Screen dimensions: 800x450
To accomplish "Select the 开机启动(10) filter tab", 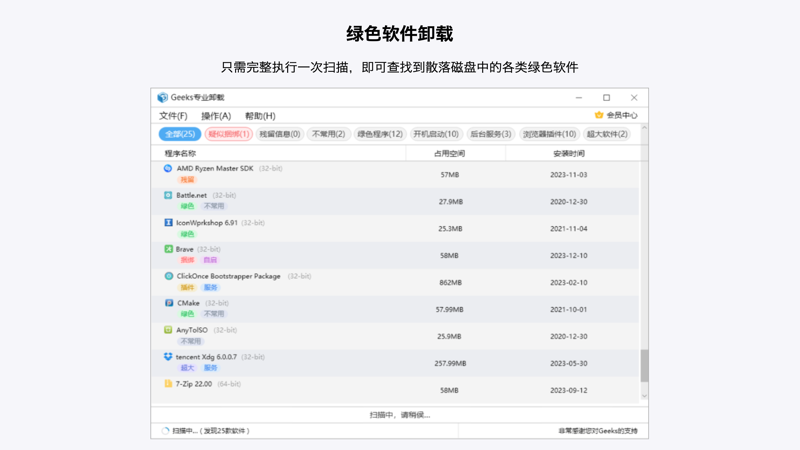I will [436, 134].
